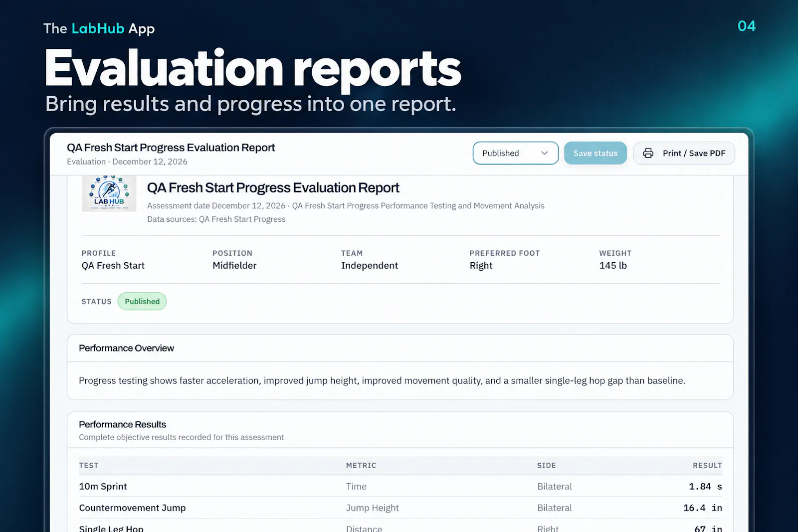
Task: Click the Jump Height metric cell
Action: click(x=372, y=508)
